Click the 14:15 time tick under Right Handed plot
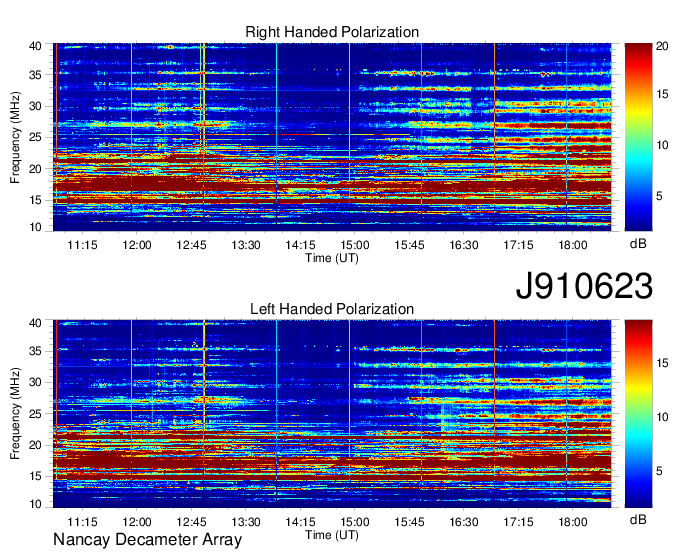Image resolution: width=680 pixels, height=552 pixels. 300,245
